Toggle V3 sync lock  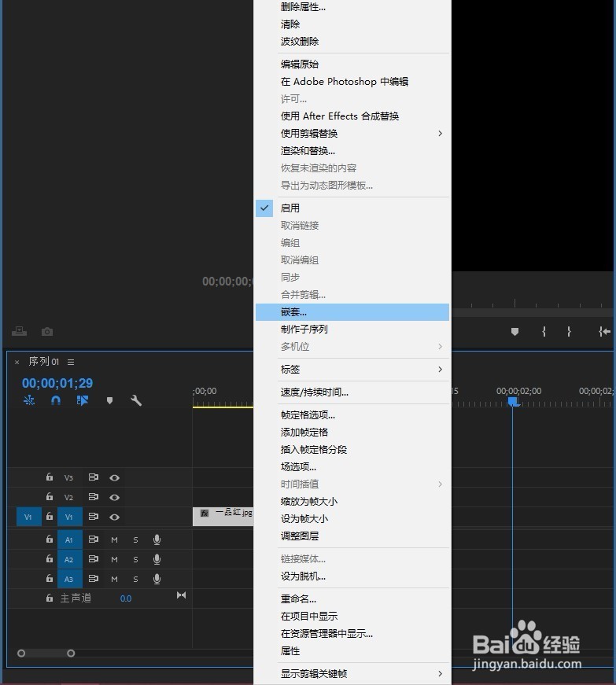(x=94, y=477)
